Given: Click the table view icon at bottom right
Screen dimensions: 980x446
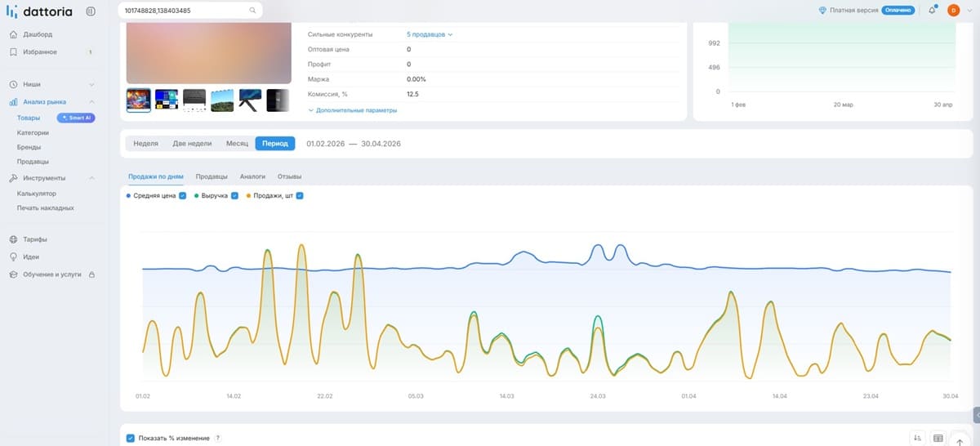Looking at the screenshot, I should (x=938, y=438).
